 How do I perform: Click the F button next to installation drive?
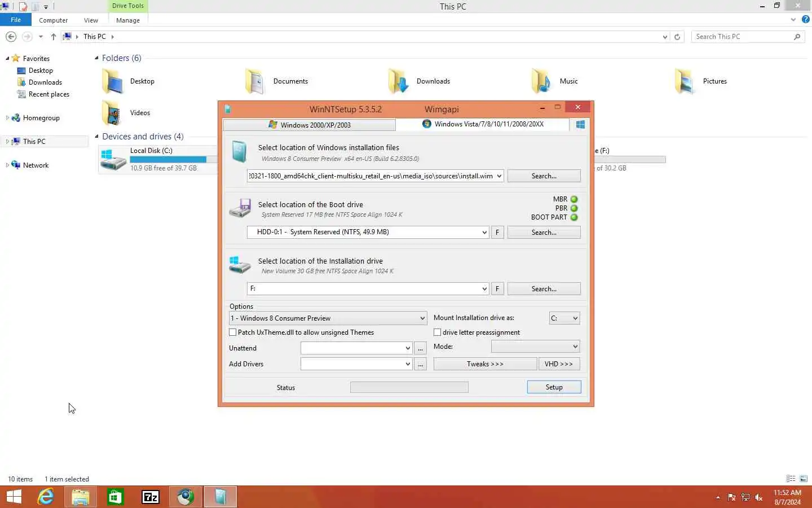tap(497, 289)
